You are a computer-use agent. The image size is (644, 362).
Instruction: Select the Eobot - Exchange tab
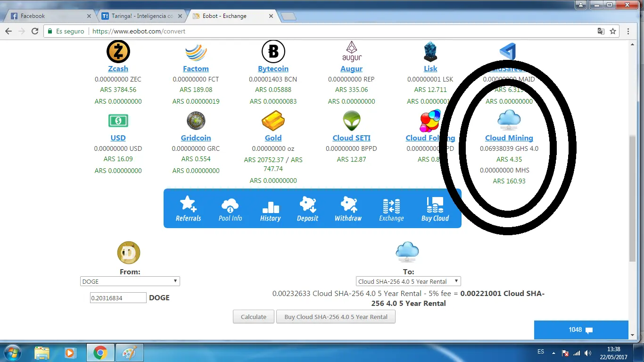(x=233, y=16)
